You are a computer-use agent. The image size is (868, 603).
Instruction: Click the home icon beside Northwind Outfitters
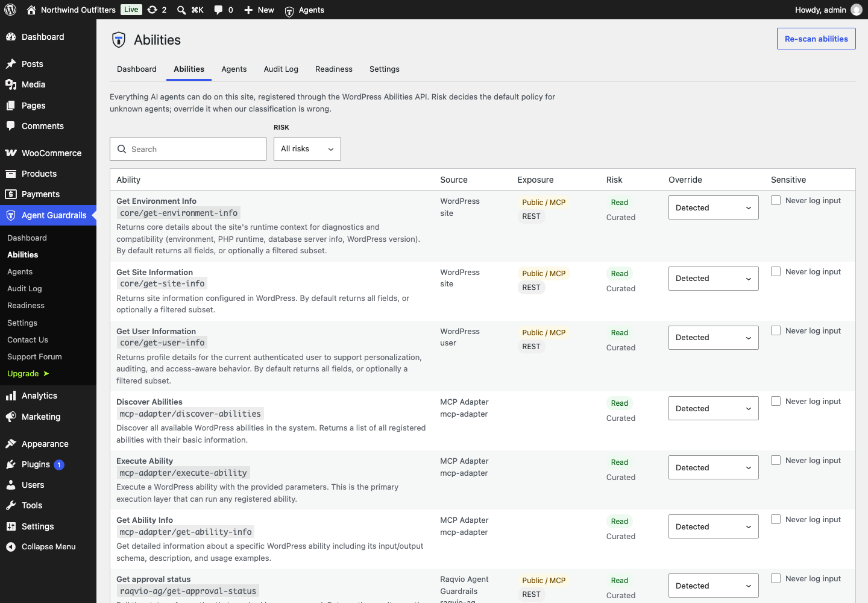(x=31, y=10)
